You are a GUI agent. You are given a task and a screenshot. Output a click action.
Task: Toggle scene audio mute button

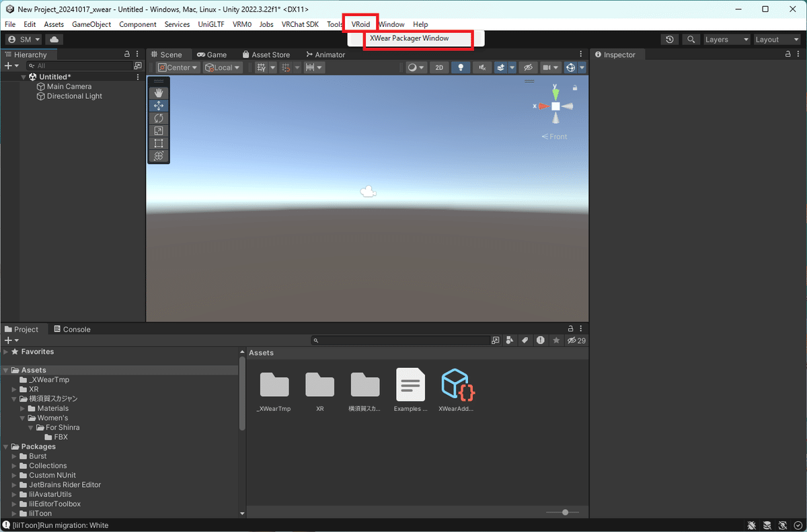(x=482, y=67)
